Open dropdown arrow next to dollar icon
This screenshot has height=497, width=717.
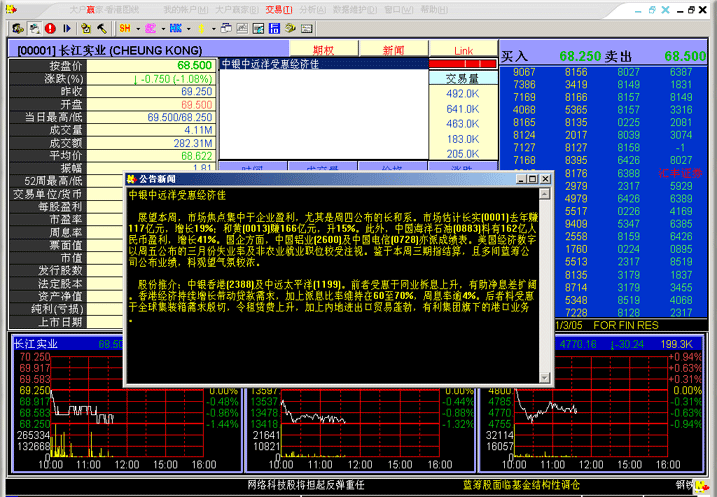(x=214, y=29)
